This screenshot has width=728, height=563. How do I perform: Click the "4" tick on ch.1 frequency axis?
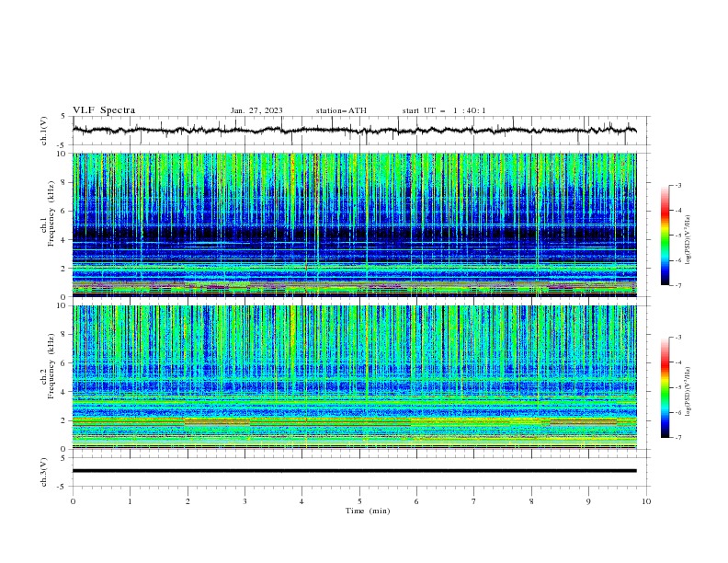[x=63, y=240]
